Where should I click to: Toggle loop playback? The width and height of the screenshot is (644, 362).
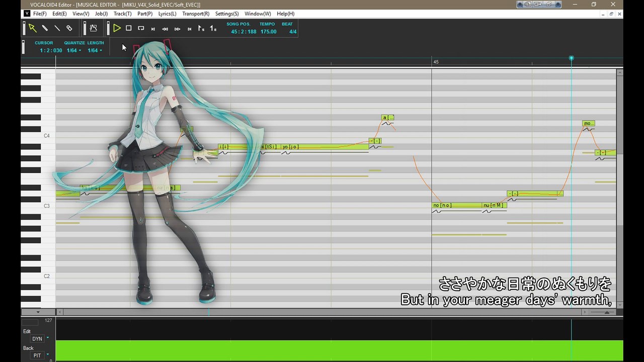point(141,28)
